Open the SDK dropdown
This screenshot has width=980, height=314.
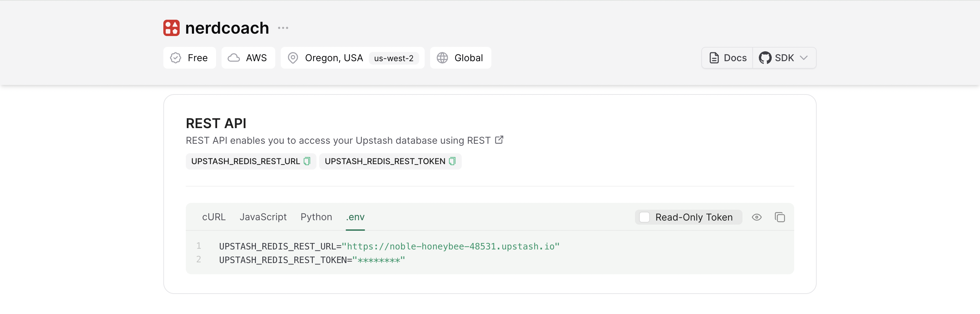pos(783,57)
